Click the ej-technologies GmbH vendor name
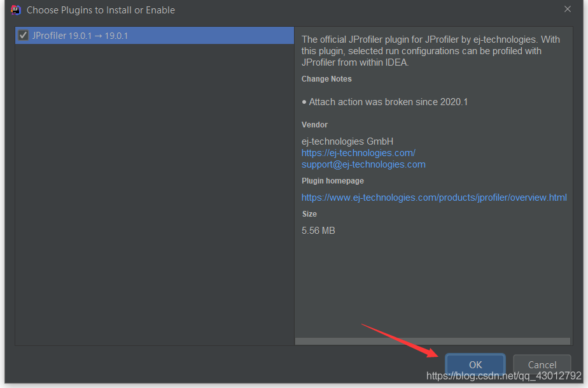588x388 pixels. point(347,141)
